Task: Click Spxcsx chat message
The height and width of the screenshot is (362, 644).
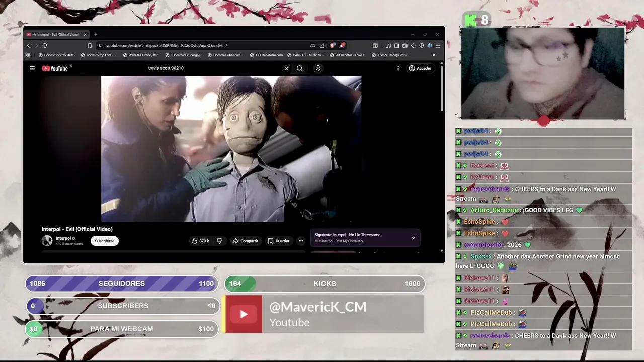Action: point(543,261)
